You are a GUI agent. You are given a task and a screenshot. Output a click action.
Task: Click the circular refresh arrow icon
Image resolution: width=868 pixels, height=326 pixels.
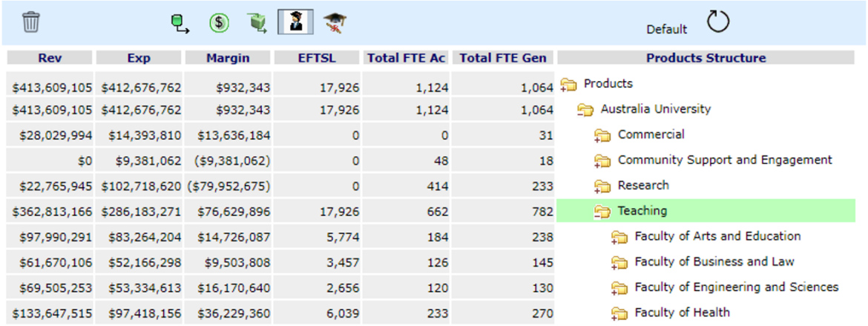(717, 22)
